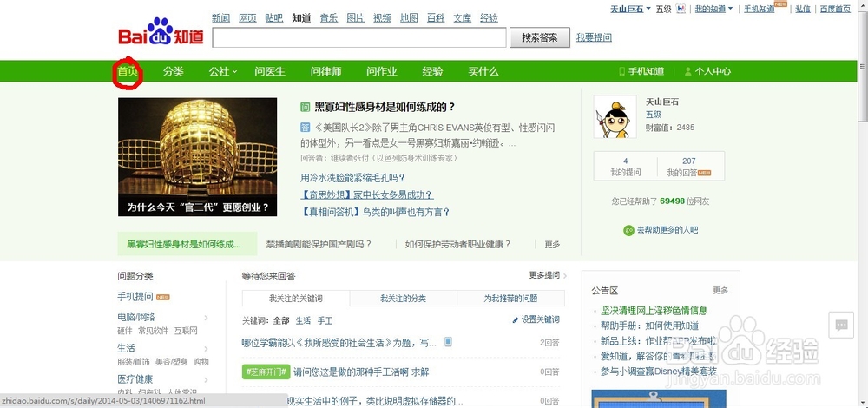Click the 答 icon before the answer excerpt
The width and height of the screenshot is (868, 408).
click(305, 128)
